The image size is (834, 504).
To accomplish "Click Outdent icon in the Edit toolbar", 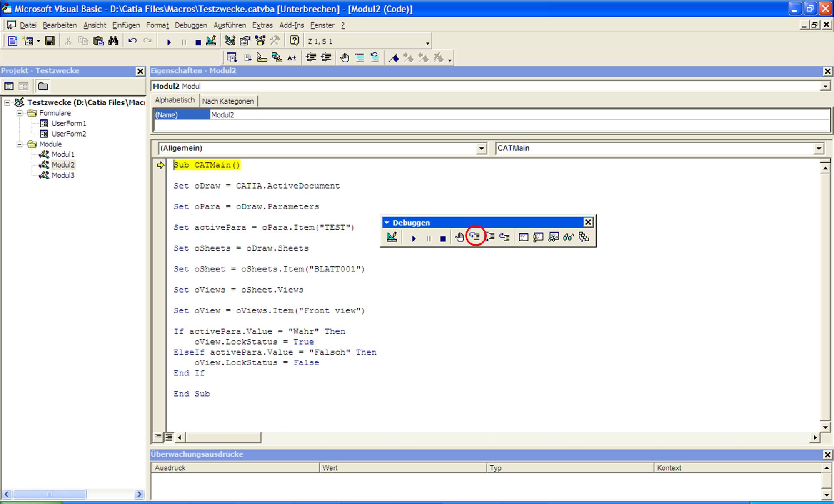I will click(x=326, y=57).
